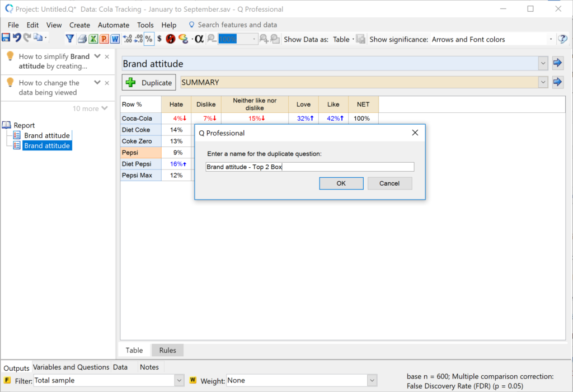Switch to the Rules tab

coord(168,350)
